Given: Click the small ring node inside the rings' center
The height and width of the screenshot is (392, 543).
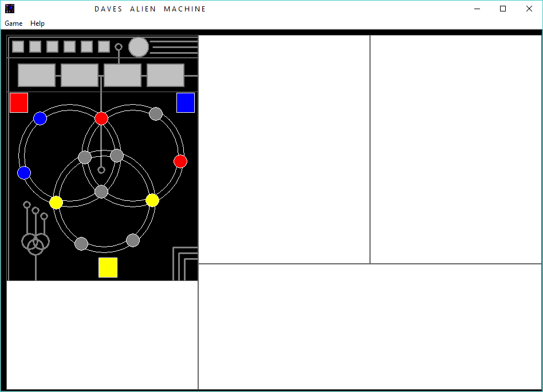Looking at the screenshot, I should click(101, 170).
